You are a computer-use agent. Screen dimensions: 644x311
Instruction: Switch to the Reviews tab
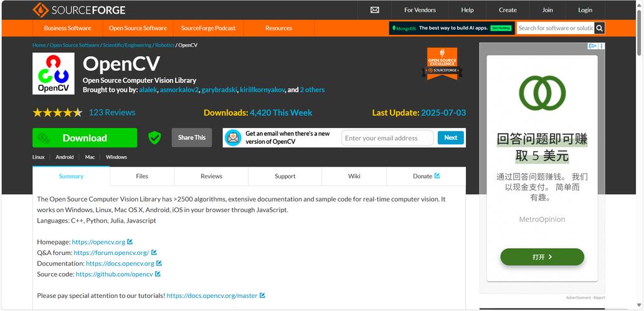(x=211, y=176)
